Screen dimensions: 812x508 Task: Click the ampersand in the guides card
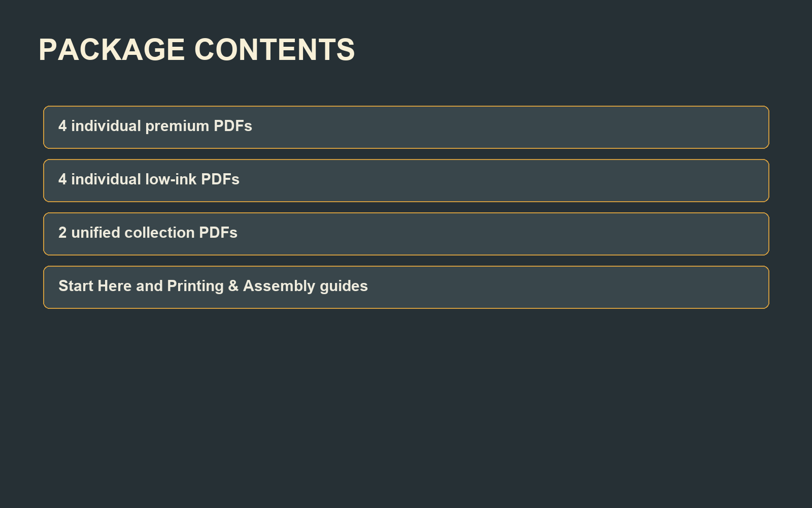[233, 286]
